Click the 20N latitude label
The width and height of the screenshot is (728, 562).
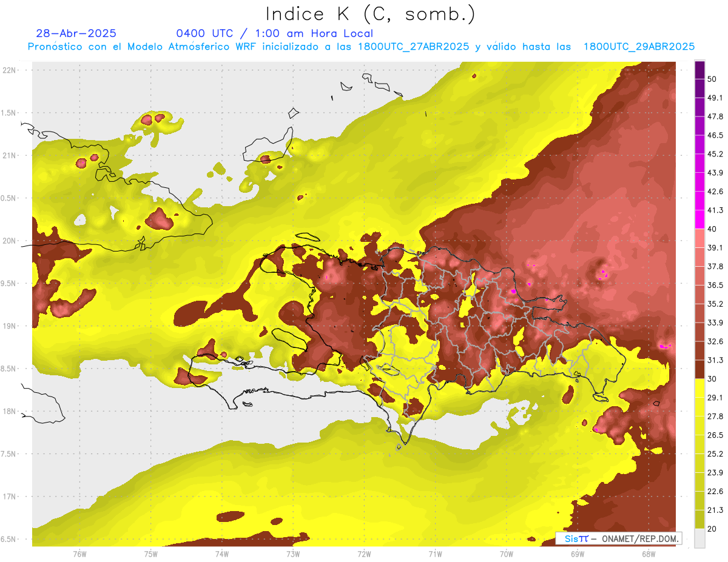[x=10, y=241]
